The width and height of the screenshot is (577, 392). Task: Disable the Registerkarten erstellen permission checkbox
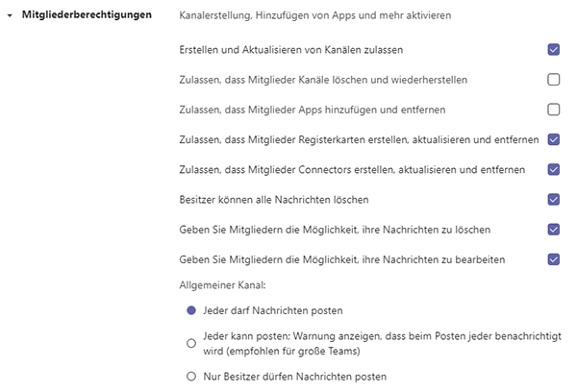click(x=553, y=139)
